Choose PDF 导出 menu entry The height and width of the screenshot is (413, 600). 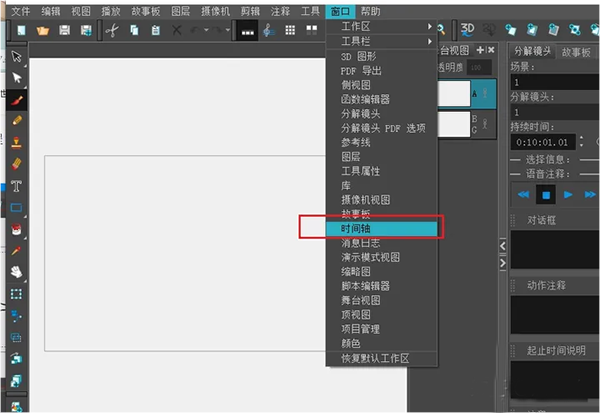pos(381,71)
